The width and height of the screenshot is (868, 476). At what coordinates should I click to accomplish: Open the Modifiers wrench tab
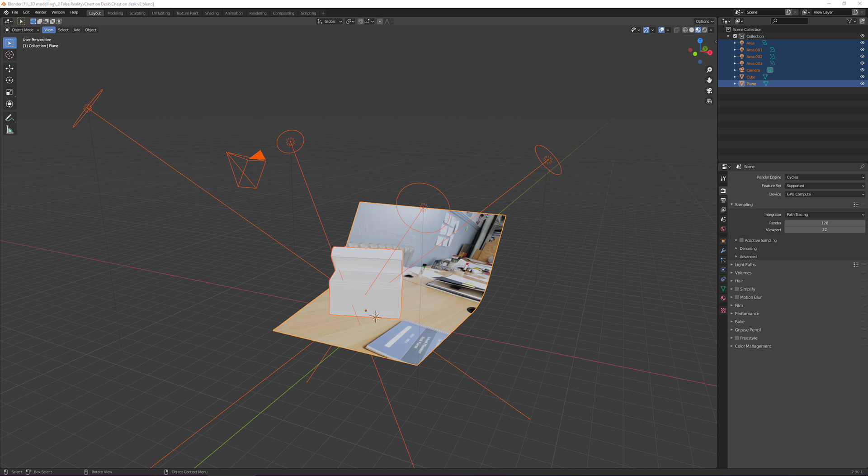[723, 251]
